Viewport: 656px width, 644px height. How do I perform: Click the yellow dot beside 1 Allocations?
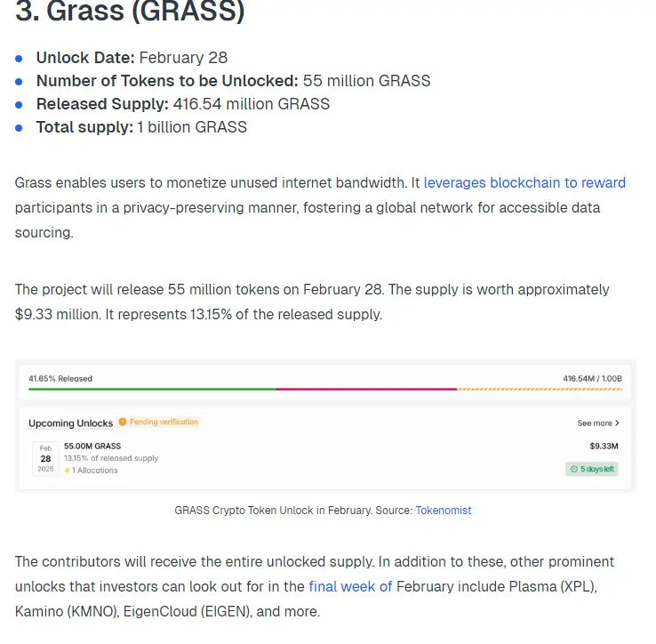(x=67, y=471)
